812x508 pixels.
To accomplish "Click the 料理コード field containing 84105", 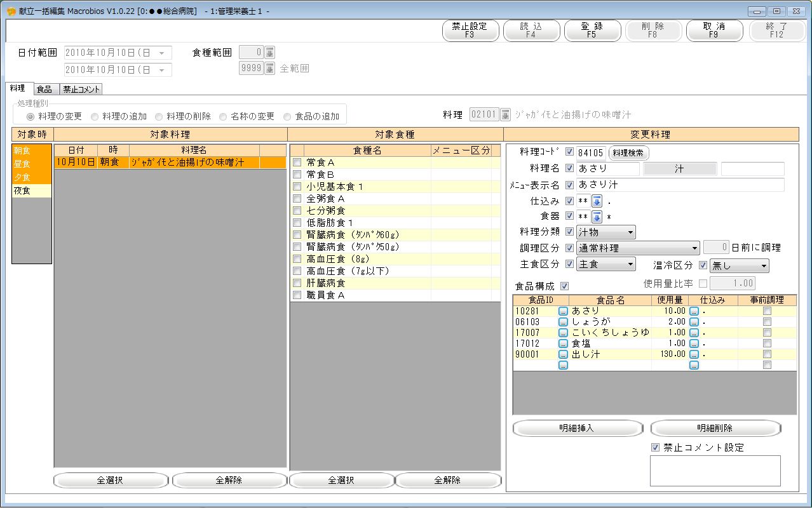I will tap(591, 152).
